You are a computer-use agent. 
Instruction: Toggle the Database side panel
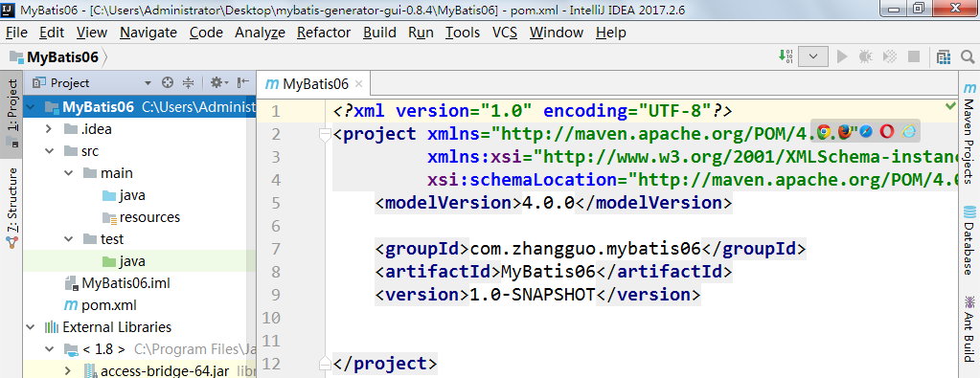[969, 240]
